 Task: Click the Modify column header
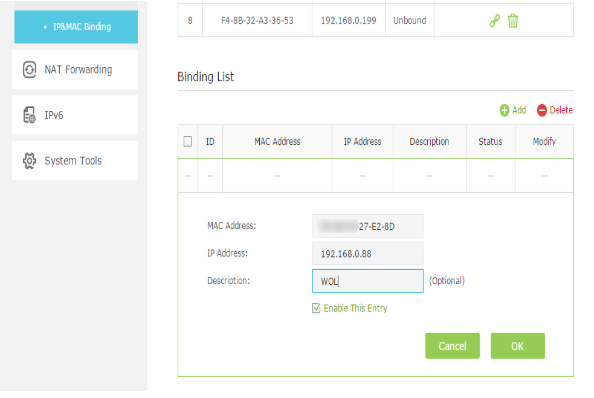pos(544,142)
